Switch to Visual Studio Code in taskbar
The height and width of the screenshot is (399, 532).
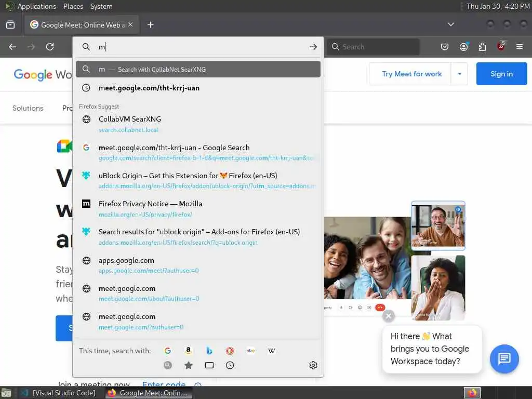click(58, 393)
